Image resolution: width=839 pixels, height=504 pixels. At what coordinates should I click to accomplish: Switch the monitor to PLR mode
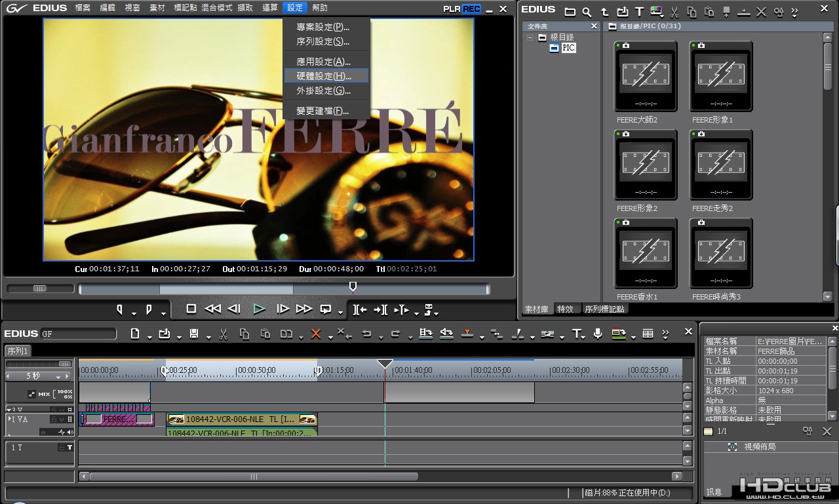452,9
